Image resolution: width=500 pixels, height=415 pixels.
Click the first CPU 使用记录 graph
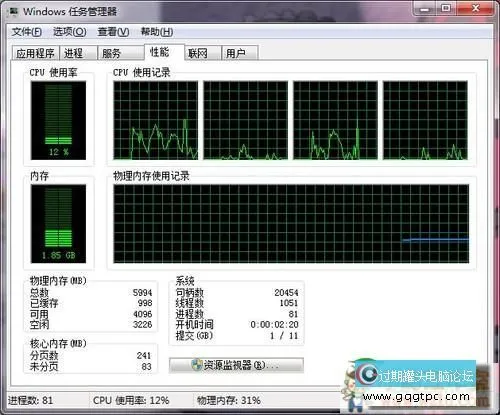tap(156, 120)
